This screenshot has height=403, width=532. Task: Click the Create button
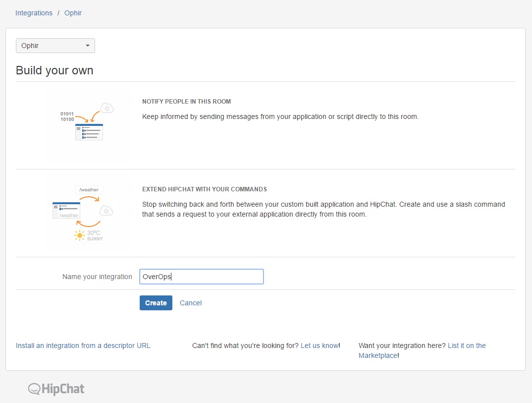click(x=156, y=303)
